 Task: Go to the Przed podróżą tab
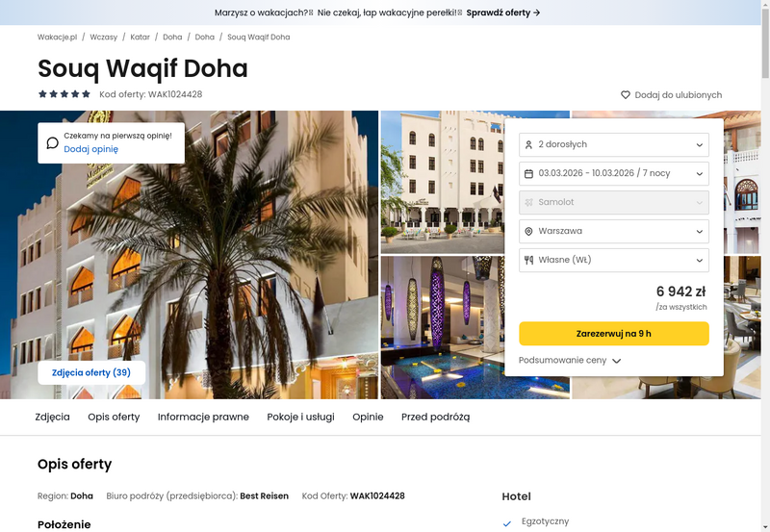coord(436,417)
